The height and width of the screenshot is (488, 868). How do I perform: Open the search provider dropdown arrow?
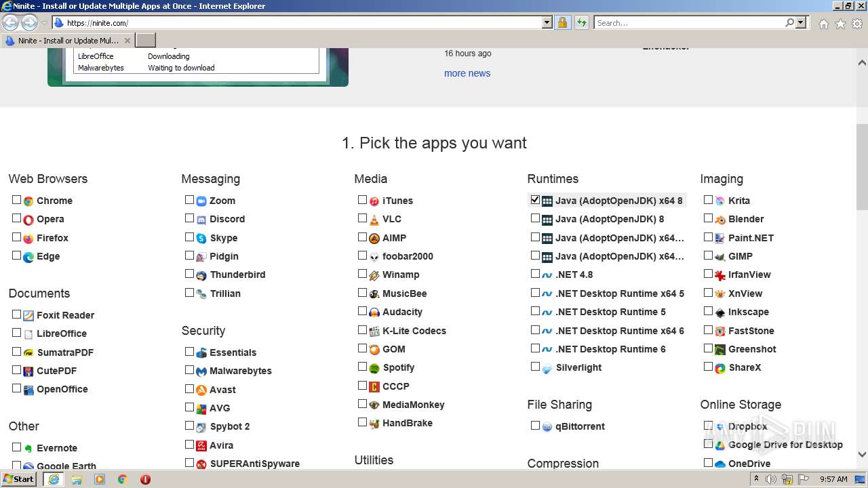pos(801,23)
